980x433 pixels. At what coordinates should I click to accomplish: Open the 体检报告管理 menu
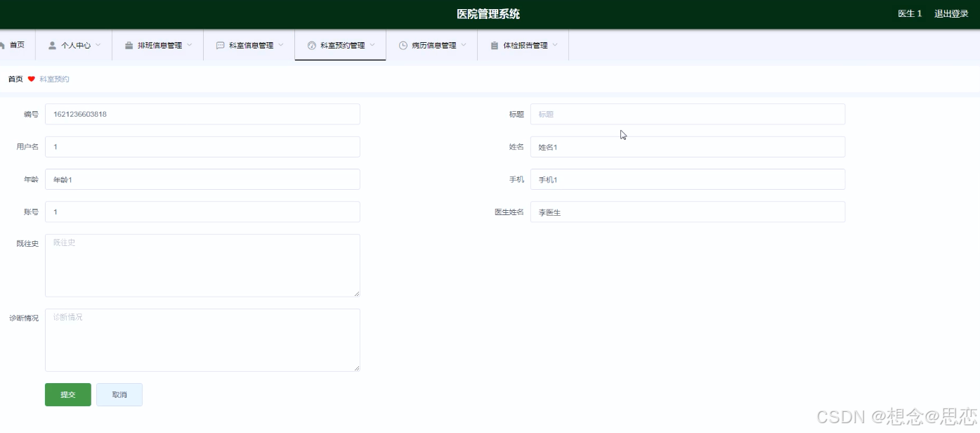pos(523,45)
